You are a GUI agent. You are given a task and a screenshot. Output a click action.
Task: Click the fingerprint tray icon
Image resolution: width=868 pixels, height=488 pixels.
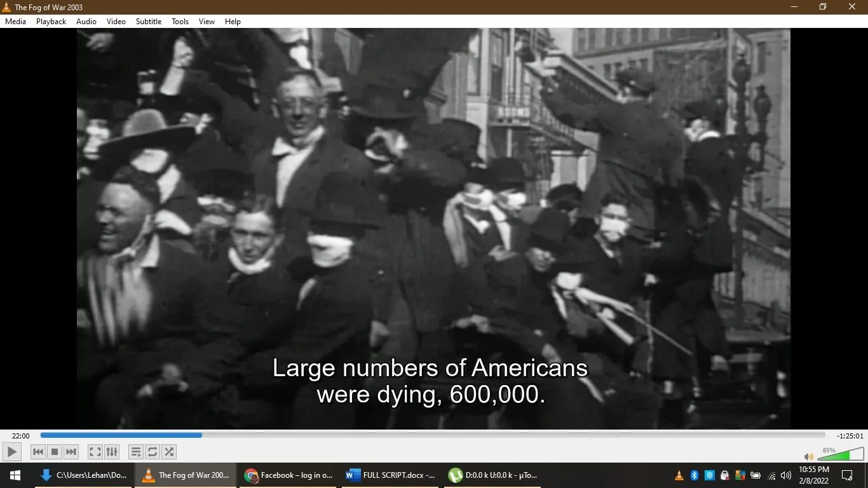coord(710,475)
